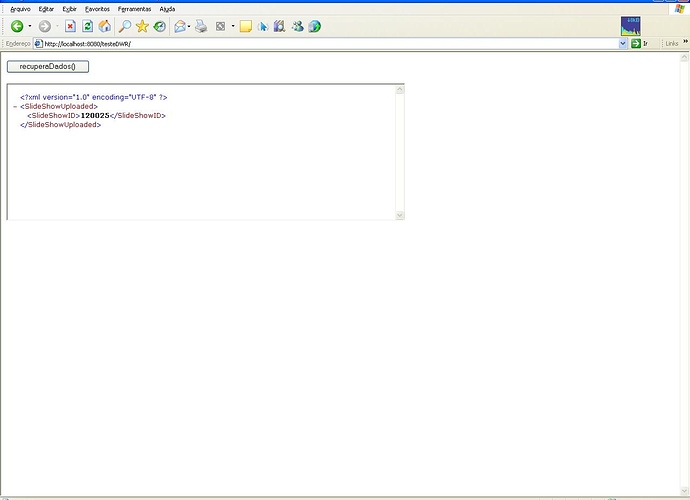Open the Ajuda menu
690x500 pixels.
[167, 9]
